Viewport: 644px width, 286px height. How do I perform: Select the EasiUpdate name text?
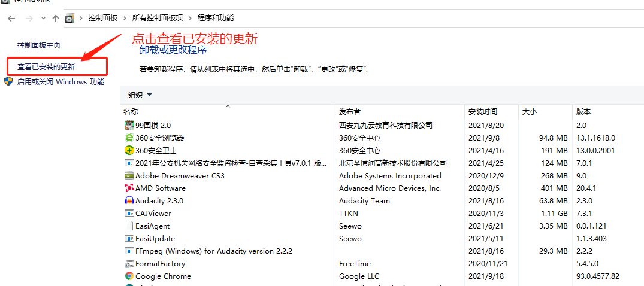(x=155, y=239)
